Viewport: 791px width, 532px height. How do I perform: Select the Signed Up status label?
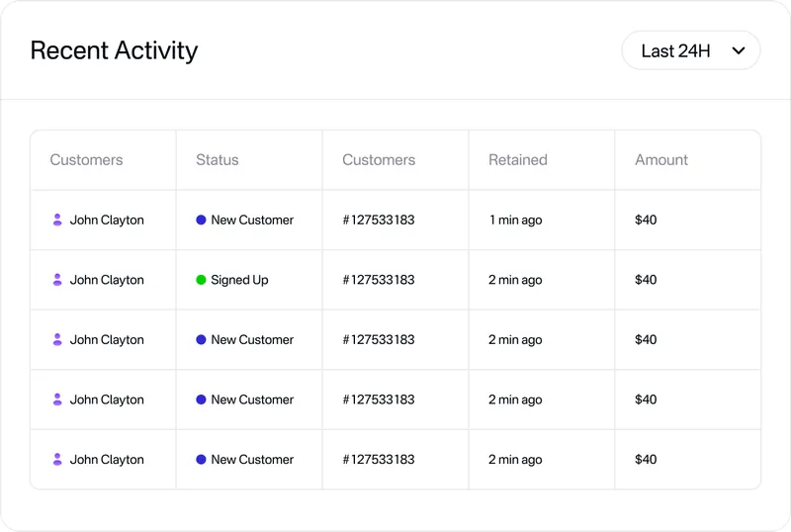[239, 280]
